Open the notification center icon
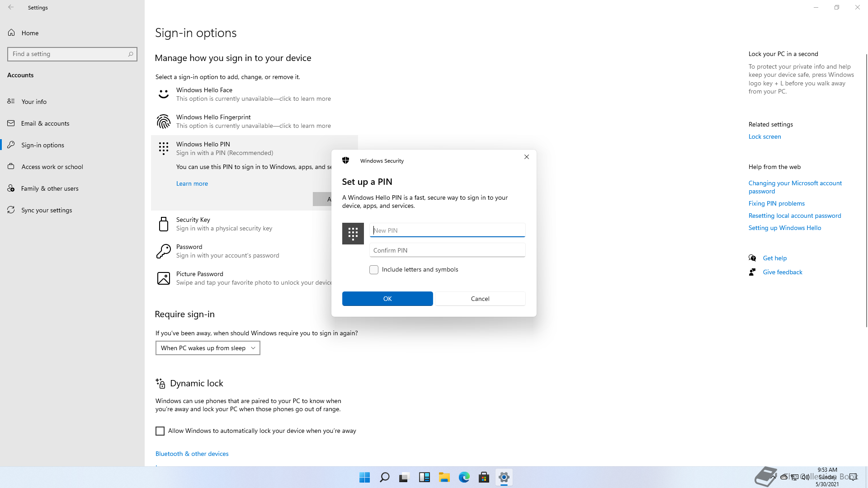Viewport: 868px width, 488px height. (853, 477)
